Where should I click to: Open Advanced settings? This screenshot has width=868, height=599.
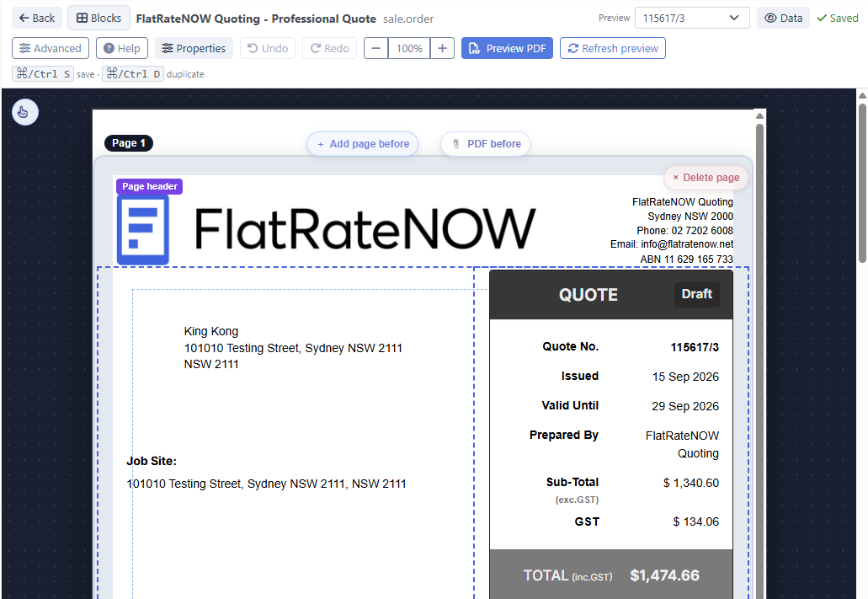point(51,48)
